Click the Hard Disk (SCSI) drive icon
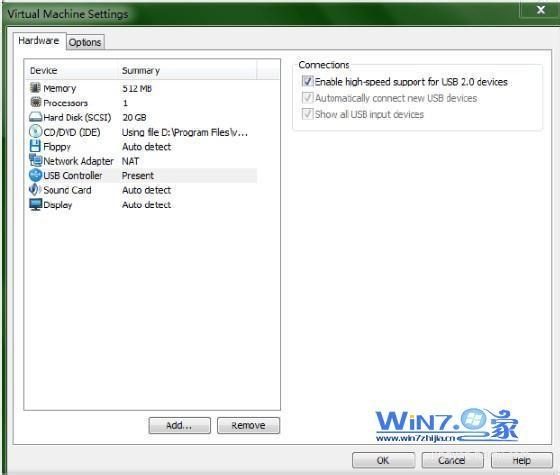The height and width of the screenshot is (475, 560). [x=35, y=117]
